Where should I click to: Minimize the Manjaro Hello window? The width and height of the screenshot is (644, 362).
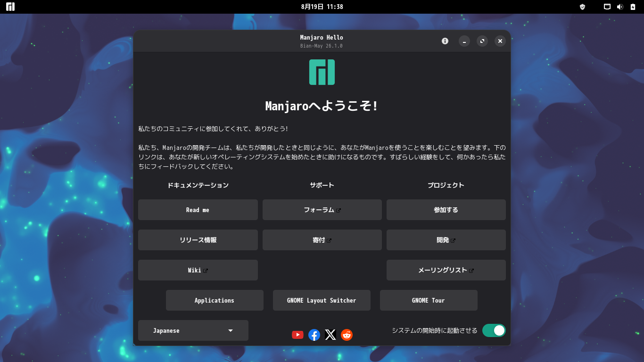click(464, 41)
